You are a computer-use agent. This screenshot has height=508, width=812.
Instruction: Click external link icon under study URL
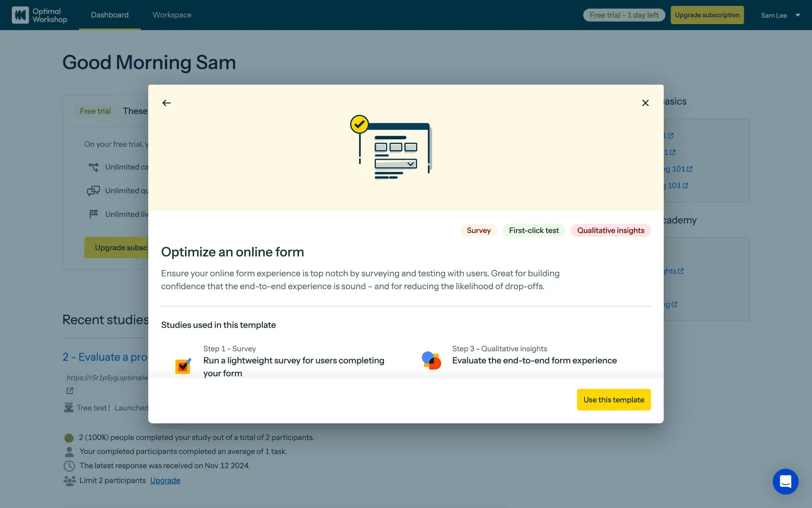pos(70,391)
